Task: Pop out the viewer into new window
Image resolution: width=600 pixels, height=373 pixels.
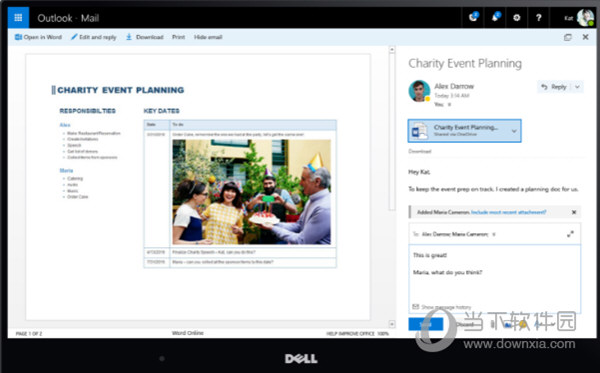Action: coord(568,37)
